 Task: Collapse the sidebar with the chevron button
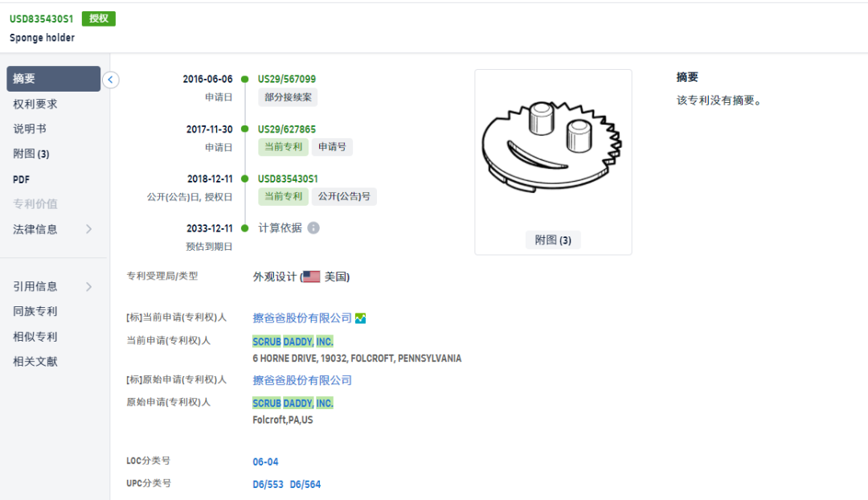(111, 80)
